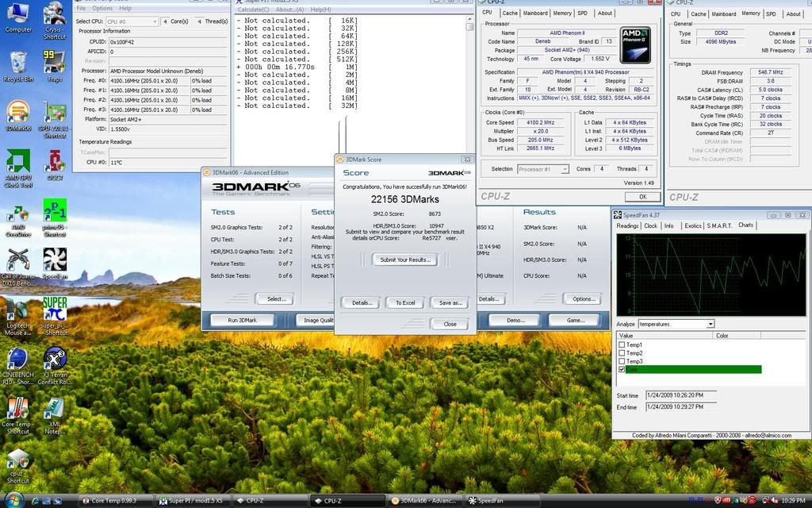Click OK button in CPU-Z window

tap(642, 197)
